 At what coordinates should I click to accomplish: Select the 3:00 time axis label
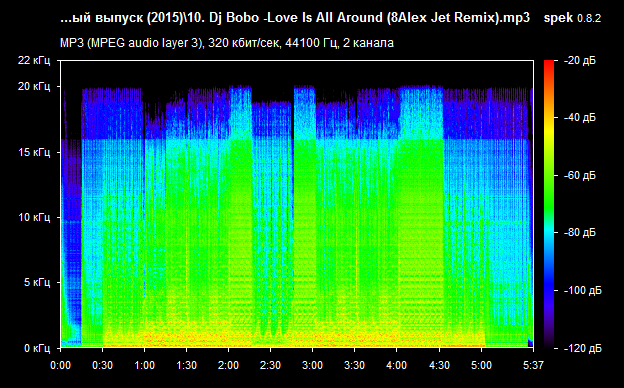coord(312,365)
